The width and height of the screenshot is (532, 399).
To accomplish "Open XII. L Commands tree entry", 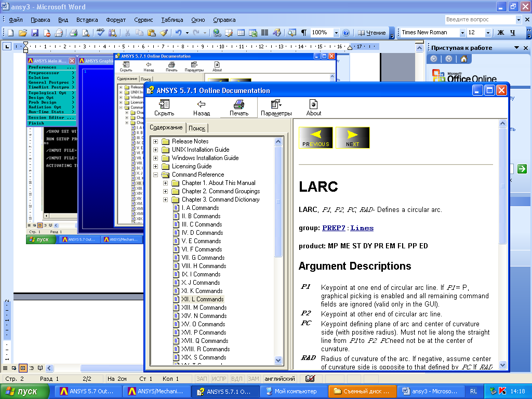I will tap(202, 299).
